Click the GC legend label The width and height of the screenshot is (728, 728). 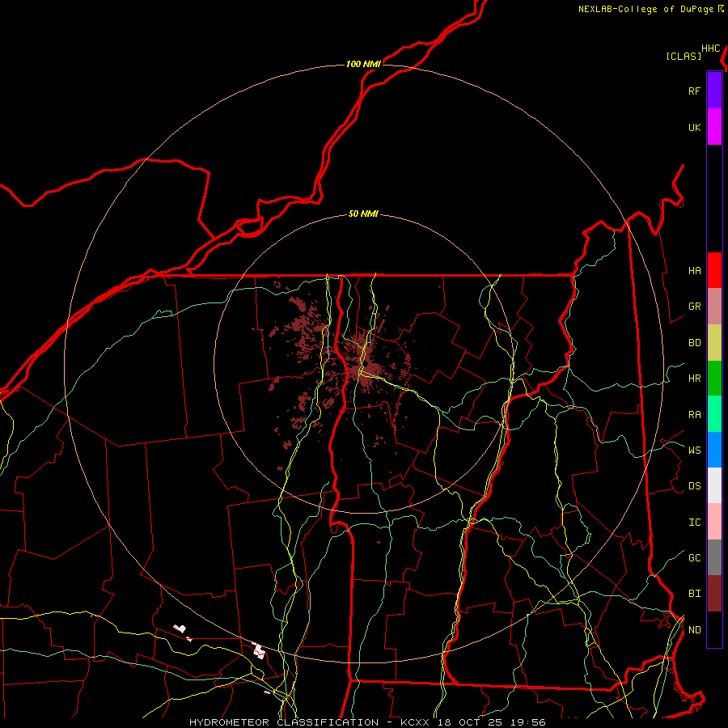point(694,558)
